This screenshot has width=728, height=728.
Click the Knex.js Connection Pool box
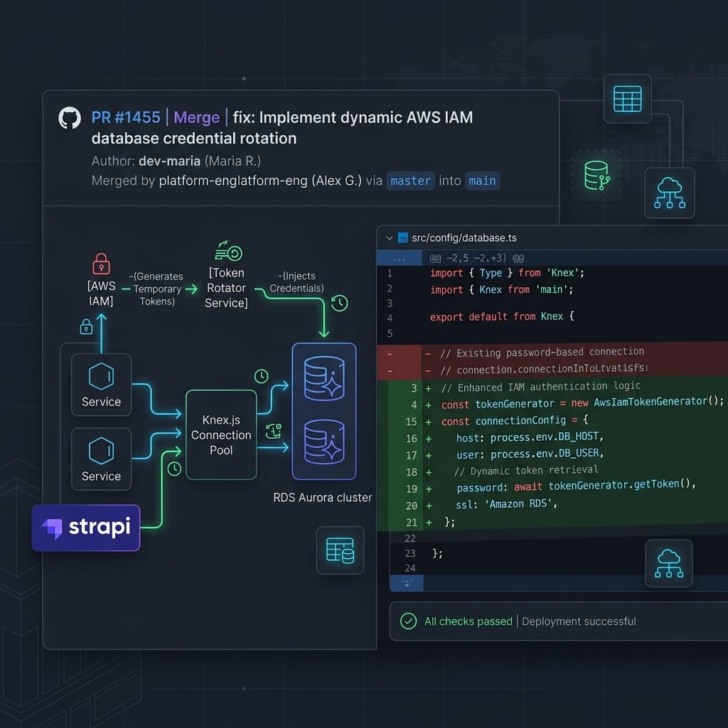click(221, 434)
